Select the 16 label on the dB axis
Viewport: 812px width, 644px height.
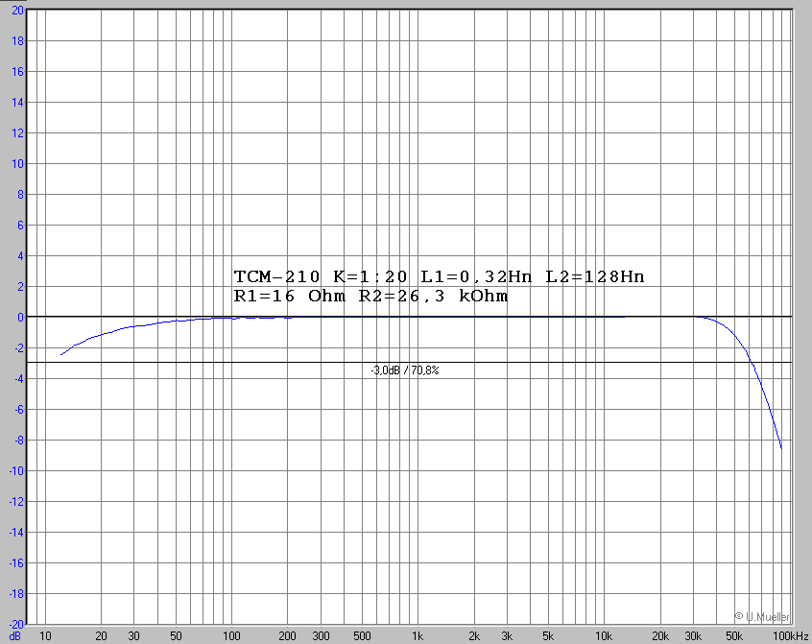pyautogui.click(x=17, y=71)
